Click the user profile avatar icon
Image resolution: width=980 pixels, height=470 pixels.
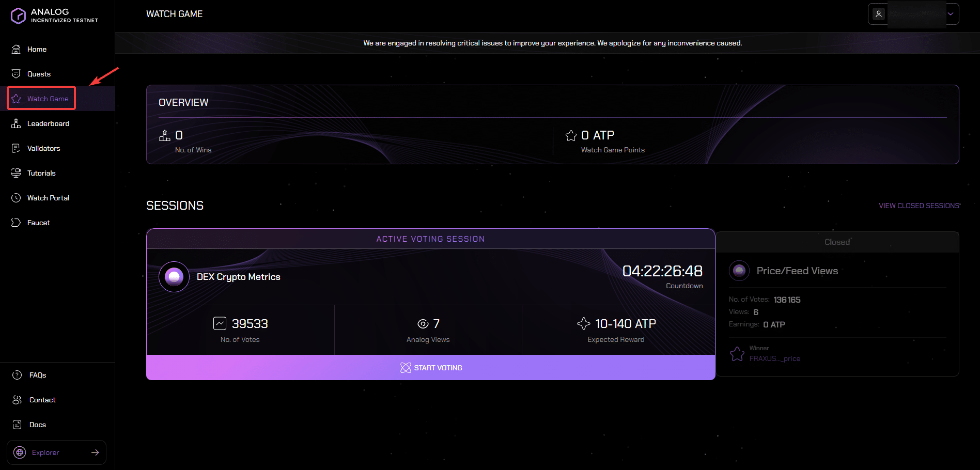[x=878, y=14]
